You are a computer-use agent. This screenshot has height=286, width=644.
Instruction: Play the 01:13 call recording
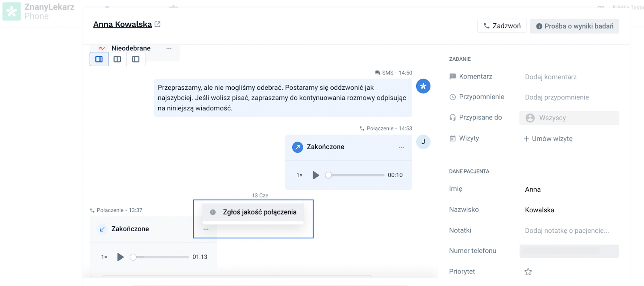(x=120, y=257)
